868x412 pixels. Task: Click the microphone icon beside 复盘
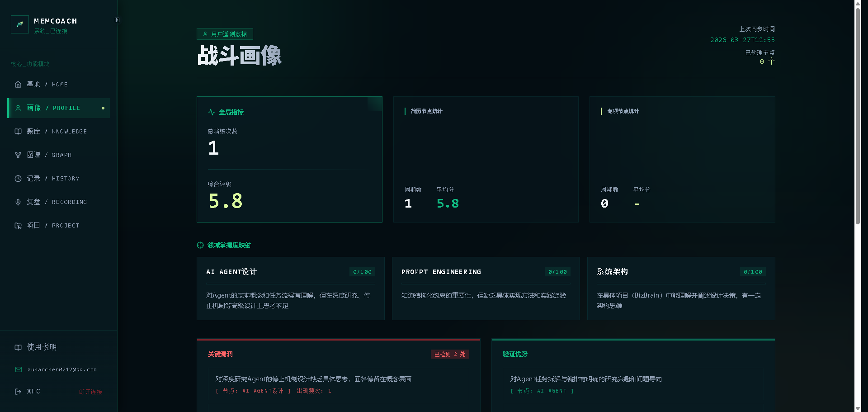click(x=18, y=202)
